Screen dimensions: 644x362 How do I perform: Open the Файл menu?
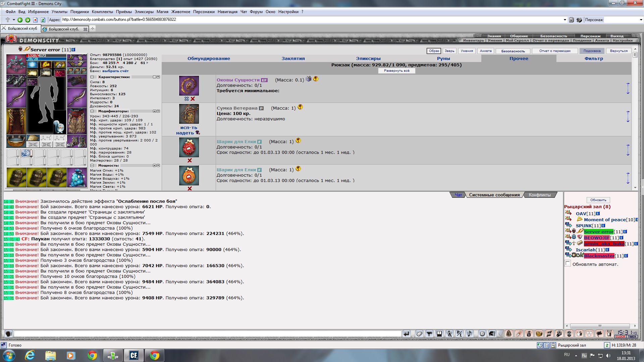coord(10,12)
